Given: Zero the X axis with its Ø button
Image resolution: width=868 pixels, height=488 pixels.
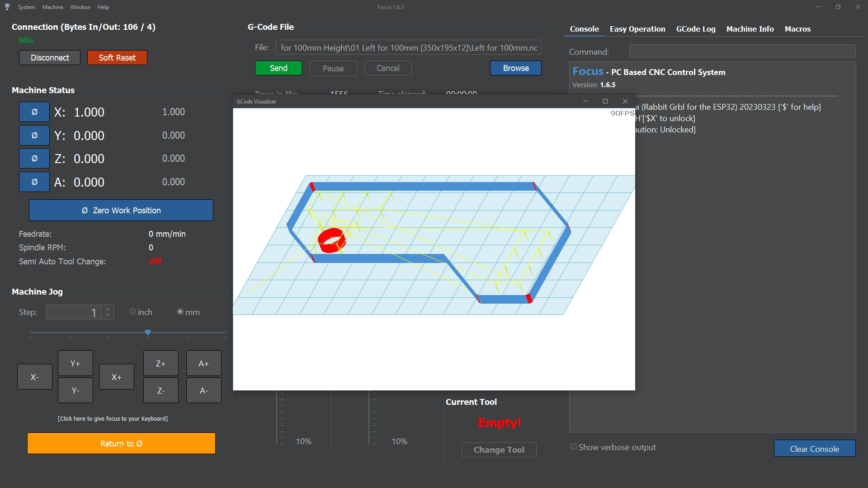Looking at the screenshot, I should point(34,112).
